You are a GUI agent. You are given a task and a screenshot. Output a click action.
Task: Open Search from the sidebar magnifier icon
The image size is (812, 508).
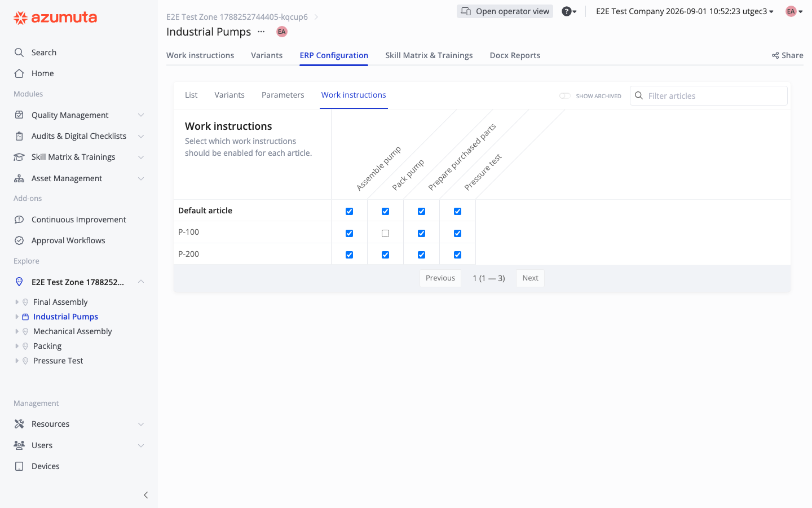click(x=19, y=52)
